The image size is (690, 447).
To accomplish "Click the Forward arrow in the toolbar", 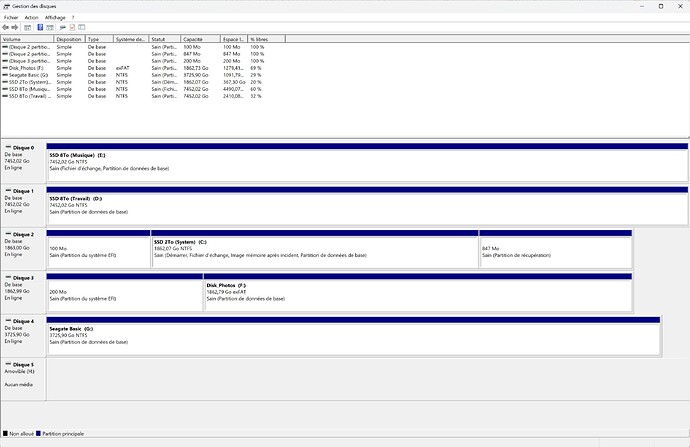I will (x=15, y=27).
